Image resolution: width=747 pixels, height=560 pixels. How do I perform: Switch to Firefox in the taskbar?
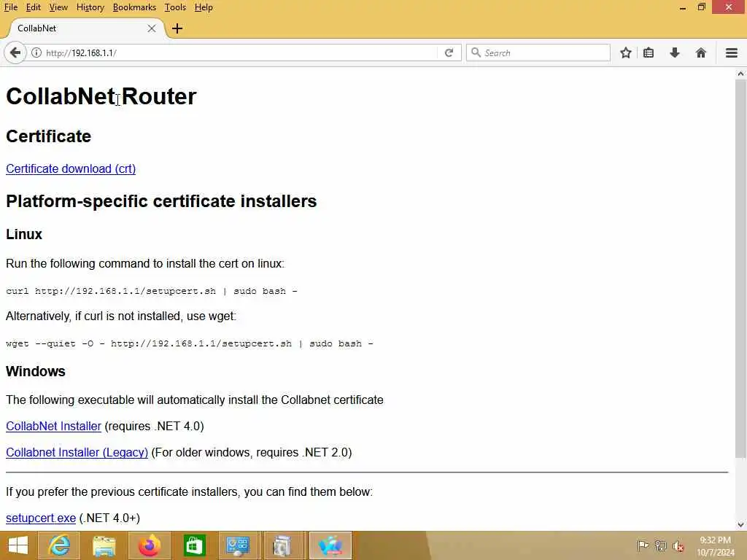pos(150,545)
